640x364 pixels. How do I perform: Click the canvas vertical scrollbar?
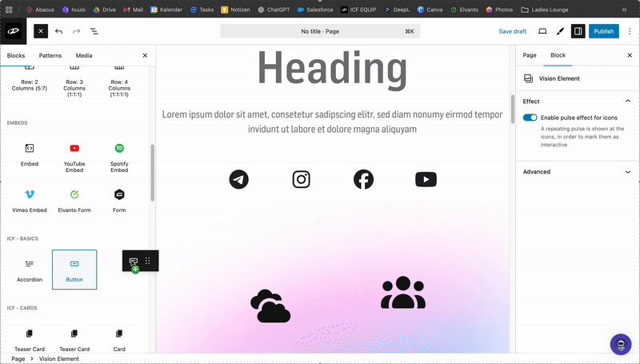click(513, 110)
